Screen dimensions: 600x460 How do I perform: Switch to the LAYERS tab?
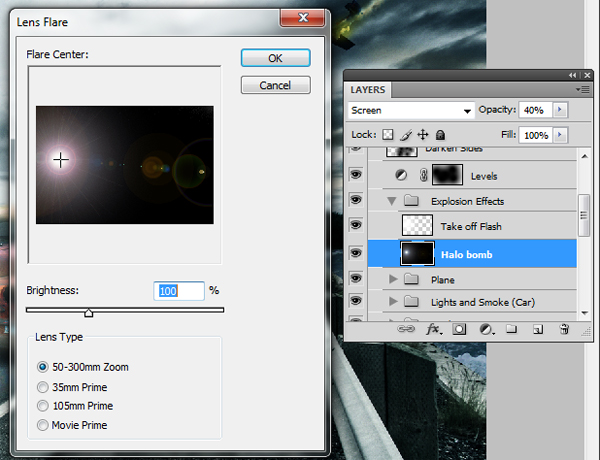click(368, 90)
